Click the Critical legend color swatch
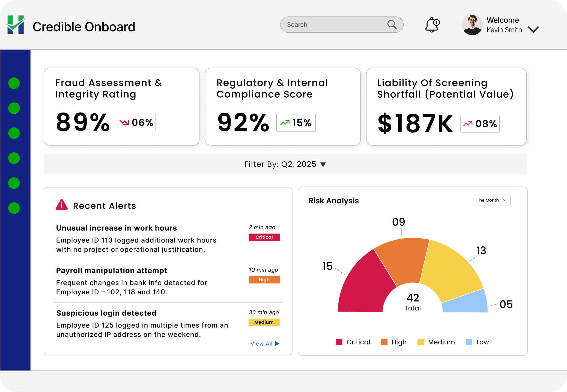Viewport: 567px width, 392px height. (339, 342)
